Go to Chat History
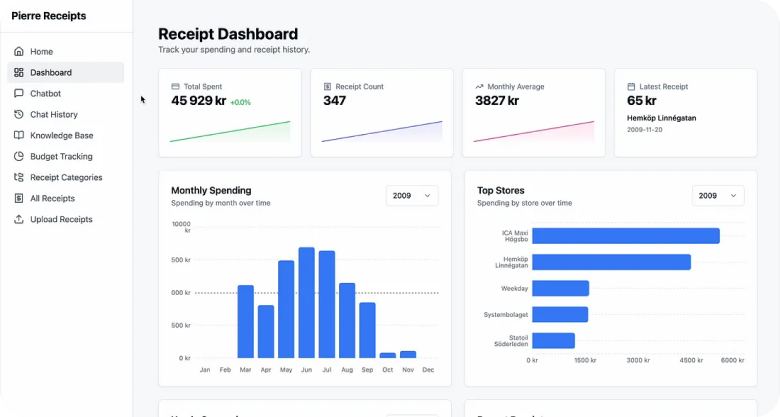Screen dimensions: 780x417 point(66,114)
